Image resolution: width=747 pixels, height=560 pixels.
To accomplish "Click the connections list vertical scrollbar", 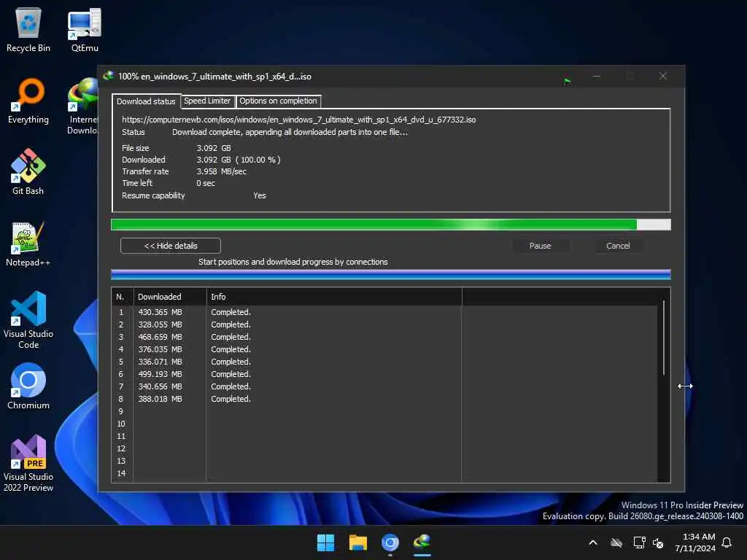I will pos(663,338).
